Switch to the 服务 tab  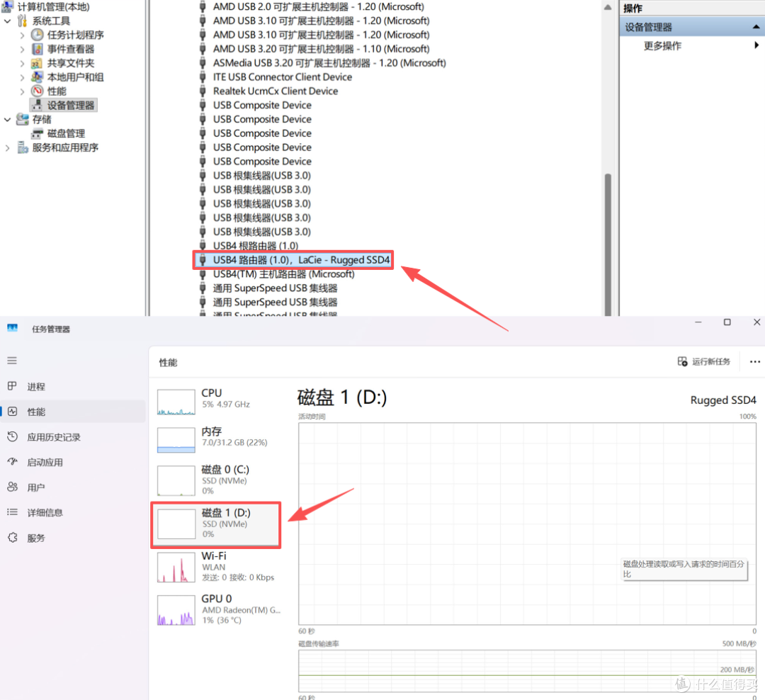pos(73,538)
